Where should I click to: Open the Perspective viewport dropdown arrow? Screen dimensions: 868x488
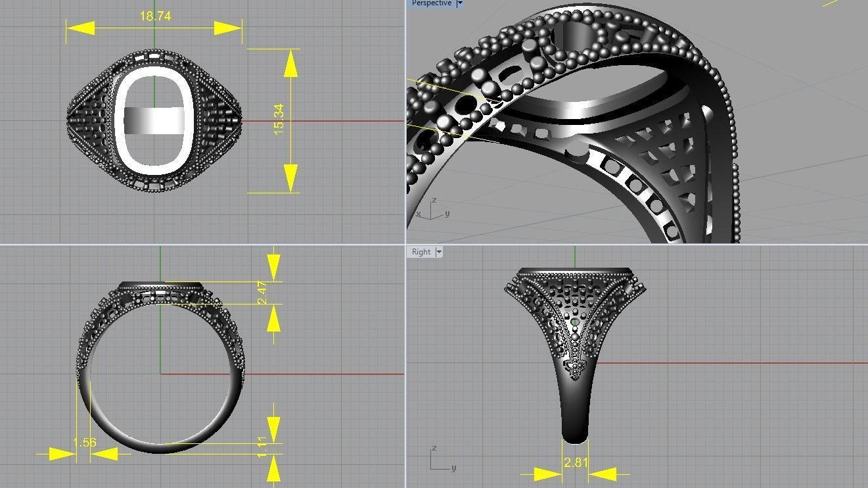[460, 3]
